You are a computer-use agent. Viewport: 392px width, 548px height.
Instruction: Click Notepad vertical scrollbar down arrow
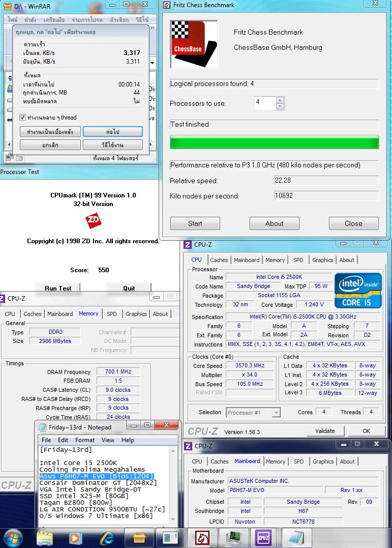[x=173, y=520]
